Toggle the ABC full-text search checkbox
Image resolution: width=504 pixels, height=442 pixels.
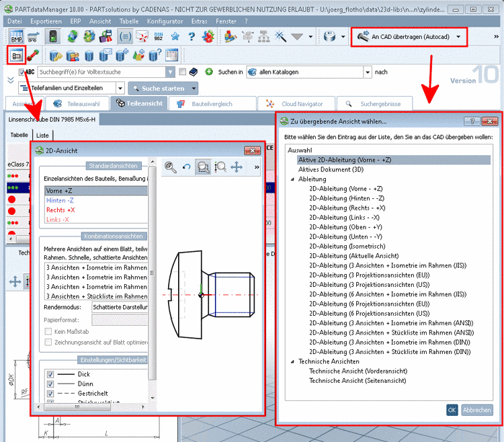pos(22,72)
